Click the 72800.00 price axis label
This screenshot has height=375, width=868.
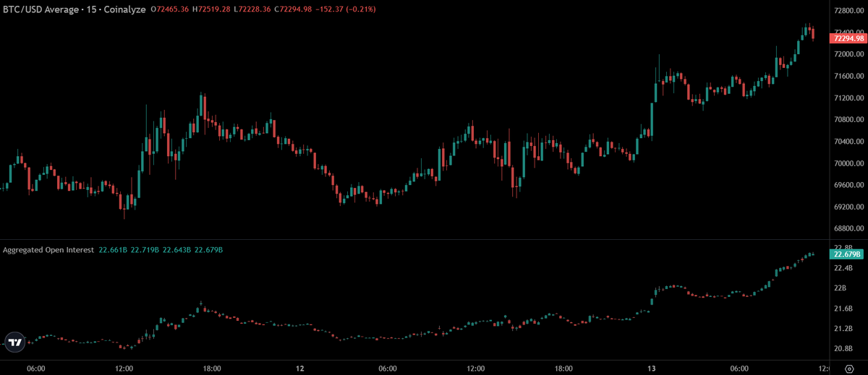(x=848, y=11)
